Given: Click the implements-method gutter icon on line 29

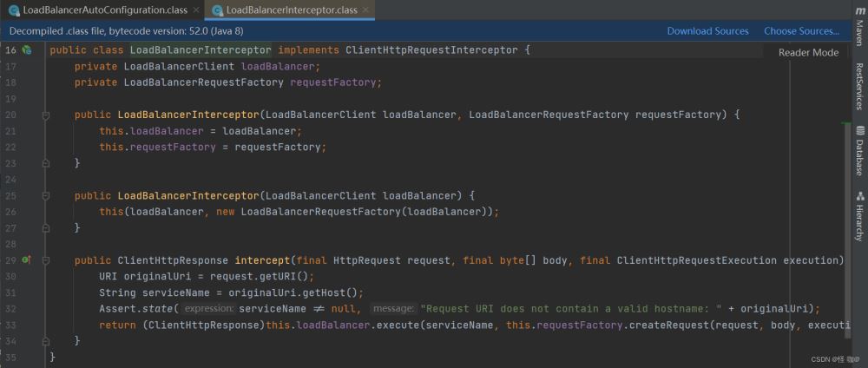Looking at the screenshot, I should pyautogui.click(x=26, y=260).
